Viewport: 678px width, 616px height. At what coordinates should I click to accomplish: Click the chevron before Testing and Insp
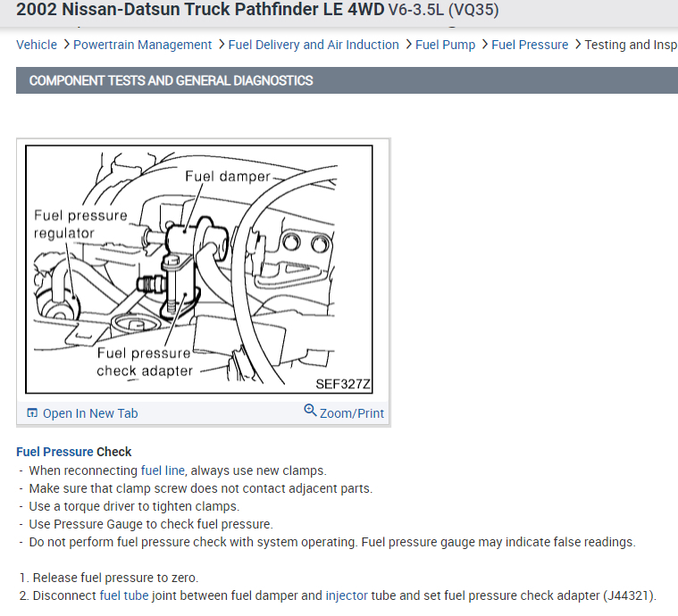coord(577,45)
